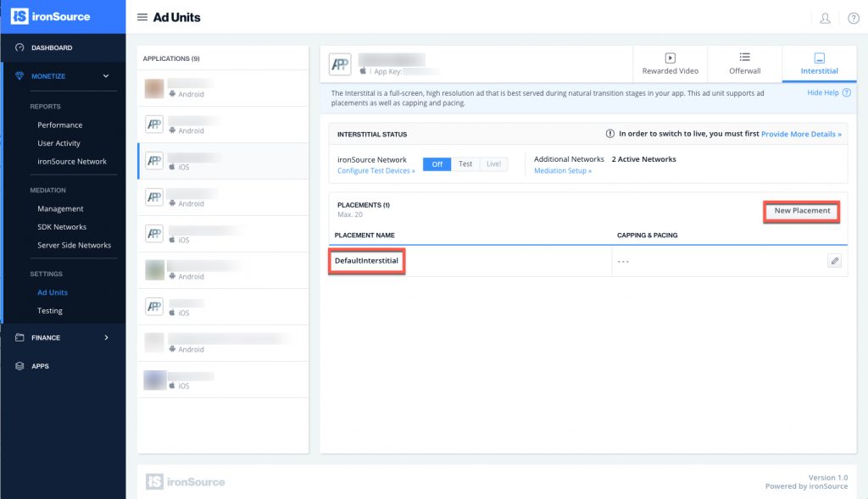
Task: Open the help question mark icon in the top bar
Action: tap(854, 19)
